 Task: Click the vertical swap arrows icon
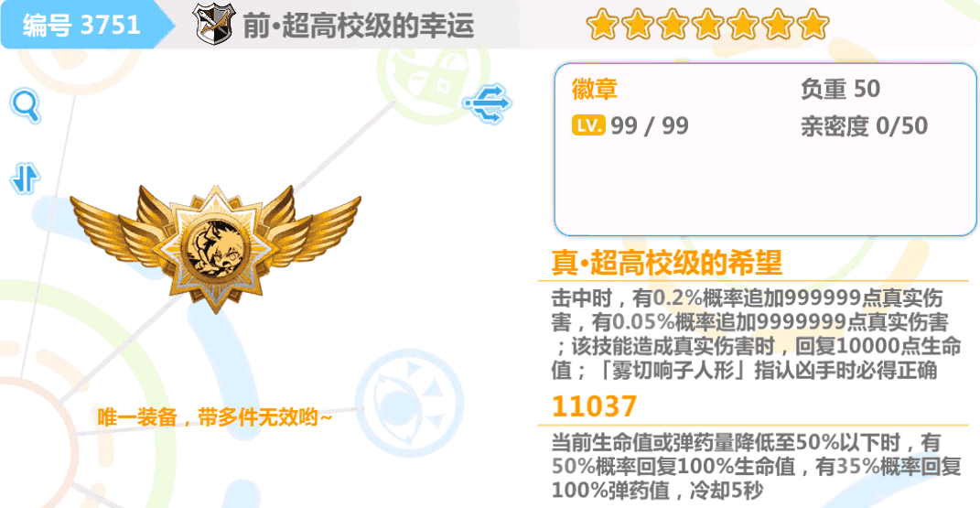pyautogui.click(x=25, y=178)
